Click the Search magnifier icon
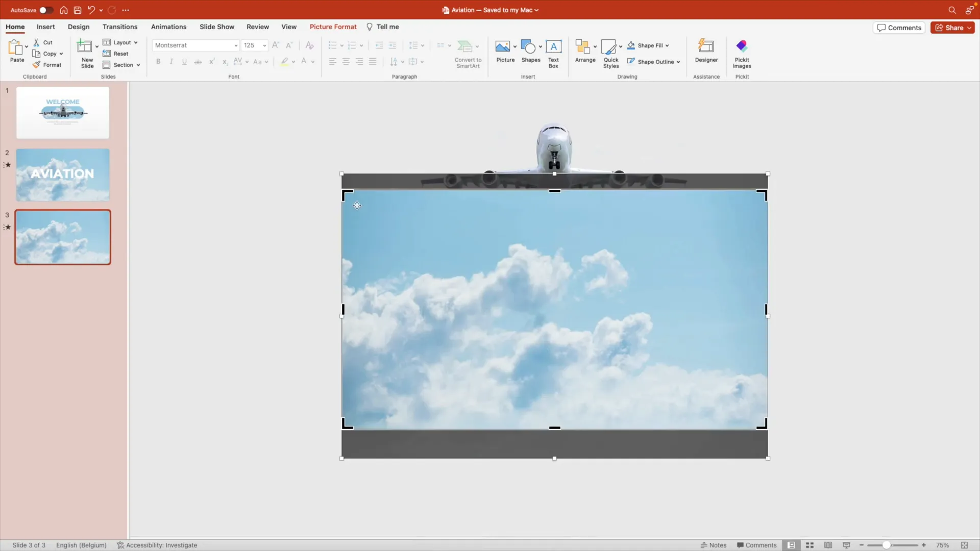The image size is (980, 551). [x=952, y=10]
